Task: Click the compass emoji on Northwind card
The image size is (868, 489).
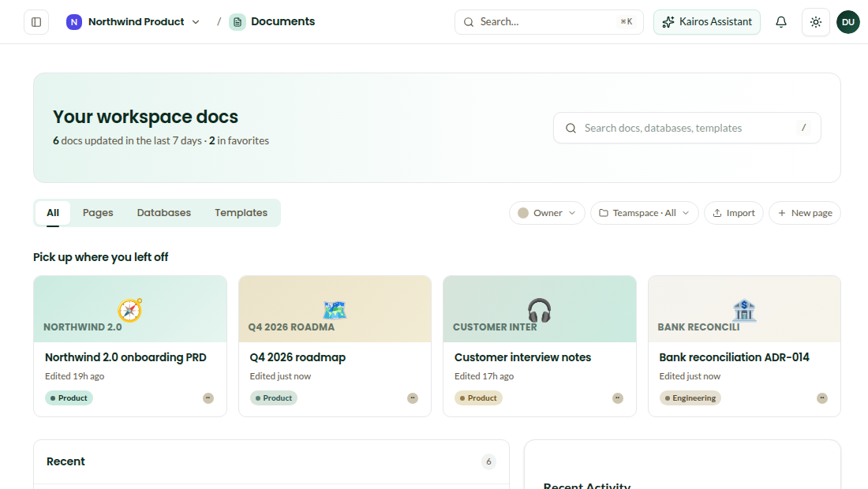Action: pyautogui.click(x=130, y=310)
